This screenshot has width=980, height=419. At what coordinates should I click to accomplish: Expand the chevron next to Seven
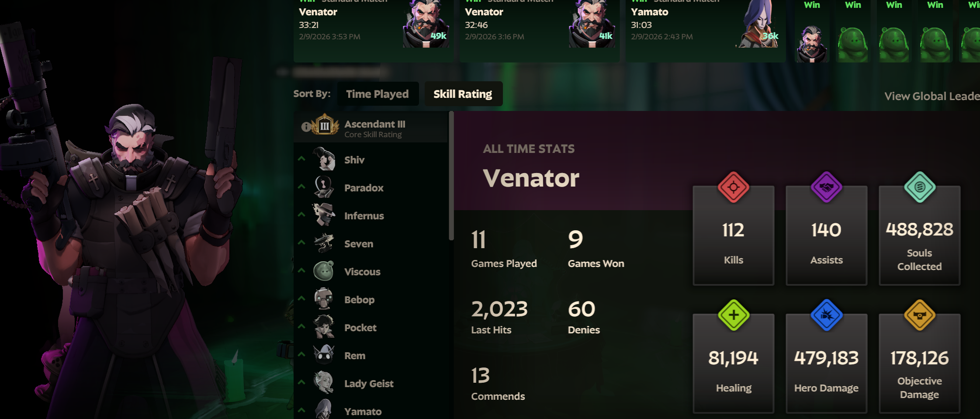pos(301,242)
